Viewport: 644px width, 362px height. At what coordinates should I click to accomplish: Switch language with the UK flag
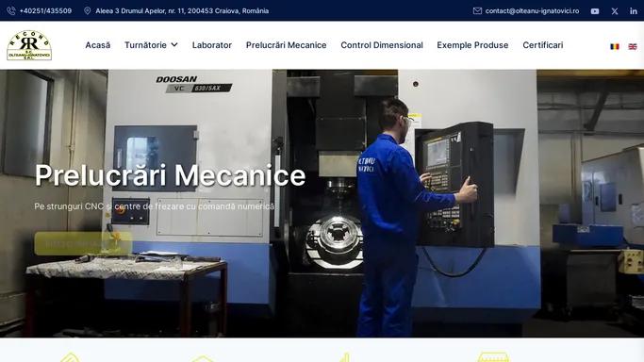coord(633,46)
